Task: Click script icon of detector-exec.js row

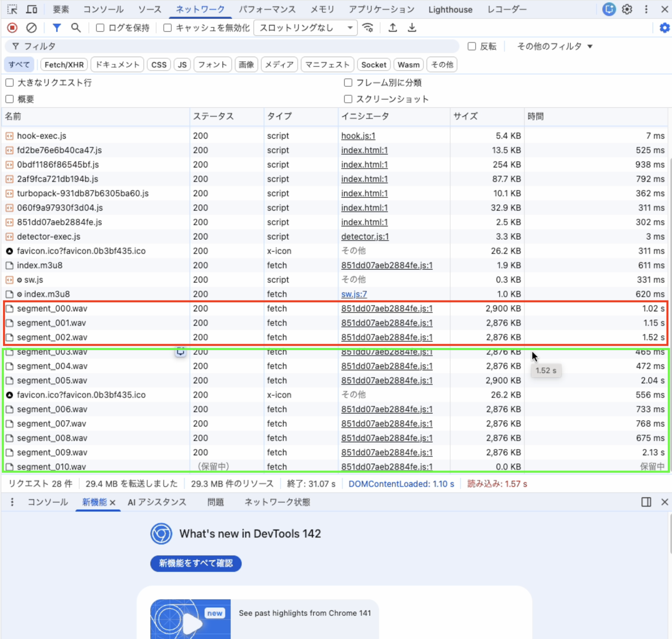Action: pos(10,237)
